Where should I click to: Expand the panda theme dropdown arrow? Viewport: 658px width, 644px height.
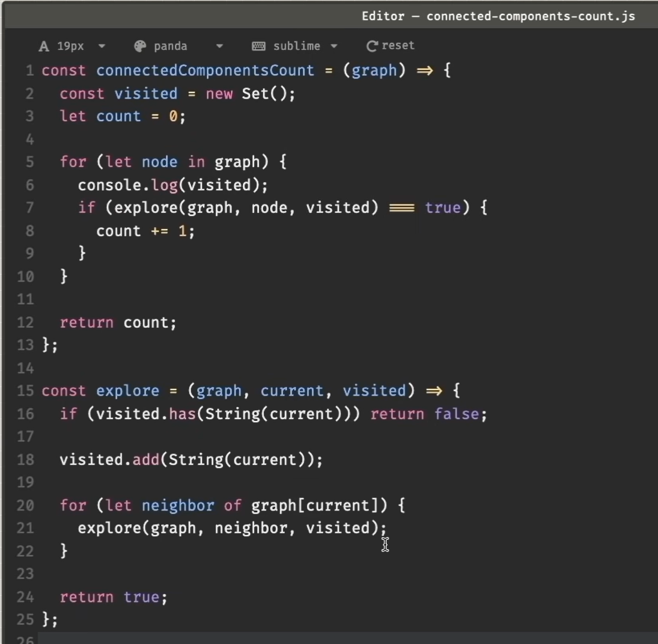click(219, 46)
